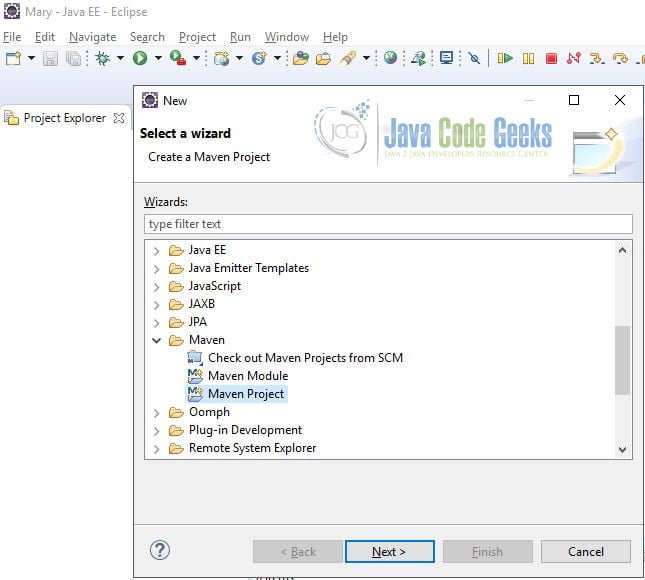Expand the Oomph folder

[x=156, y=413]
